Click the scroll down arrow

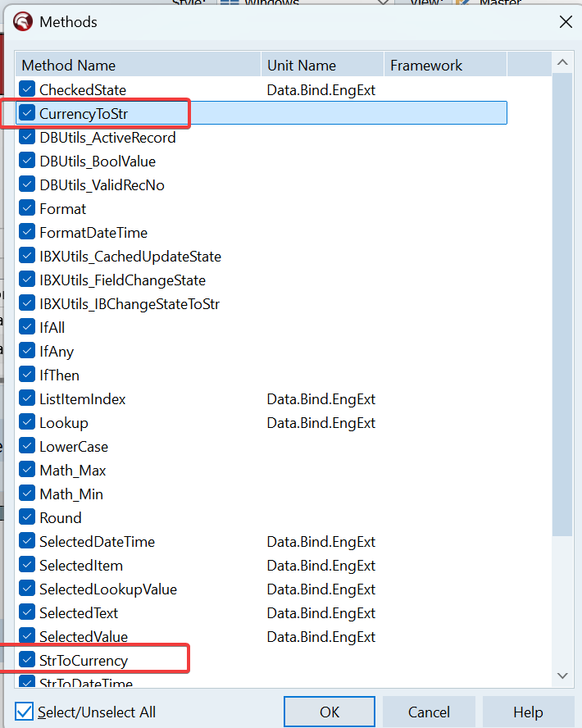pos(562,676)
